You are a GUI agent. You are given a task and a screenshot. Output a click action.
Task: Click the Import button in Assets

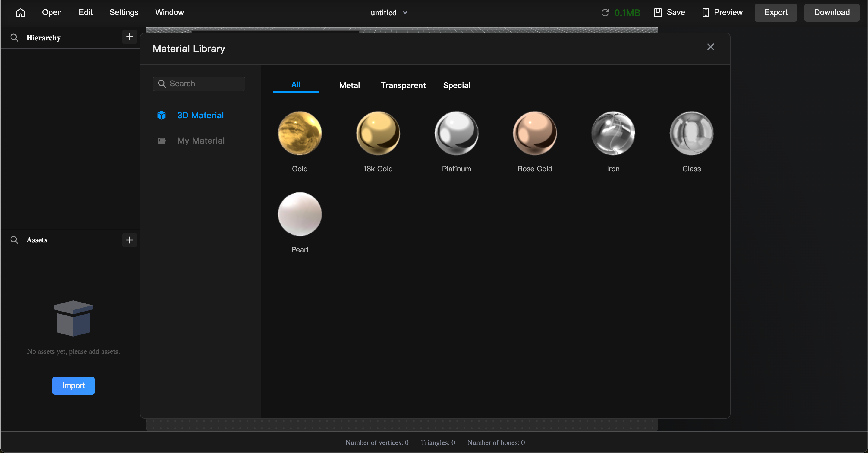tap(74, 385)
